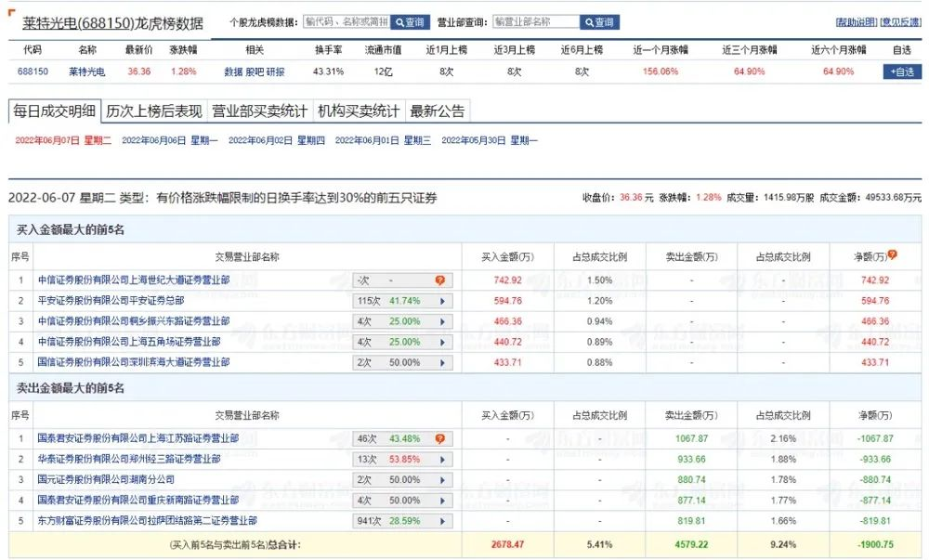Add stock to watchlist via +自选 button

(904, 72)
